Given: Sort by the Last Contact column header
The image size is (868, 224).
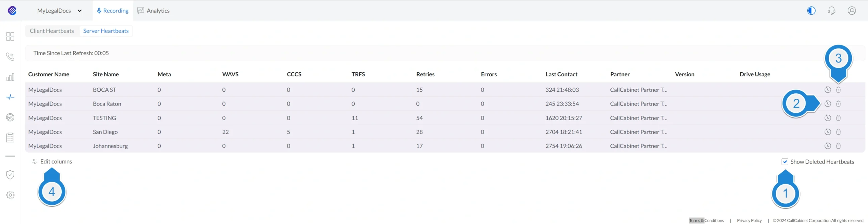Looking at the screenshot, I should click(x=561, y=74).
